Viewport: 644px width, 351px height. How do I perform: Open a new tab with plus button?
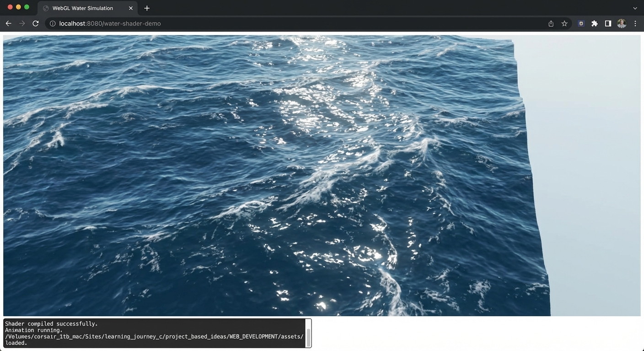click(147, 8)
